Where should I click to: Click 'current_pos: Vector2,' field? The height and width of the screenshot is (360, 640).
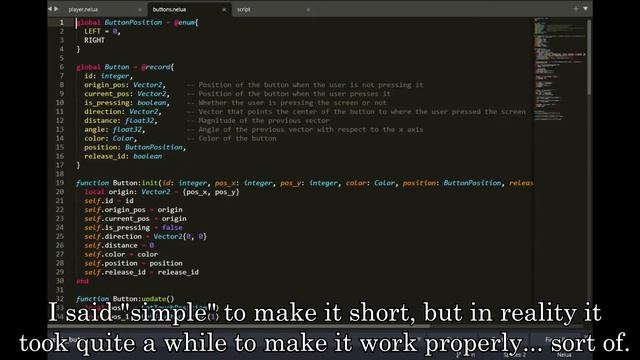(x=127, y=94)
